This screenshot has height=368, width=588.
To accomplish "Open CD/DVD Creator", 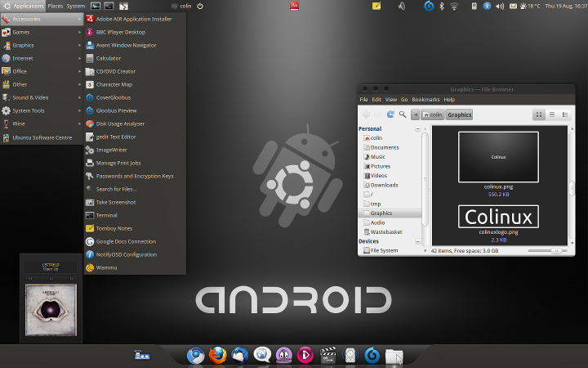I will (x=135, y=71).
